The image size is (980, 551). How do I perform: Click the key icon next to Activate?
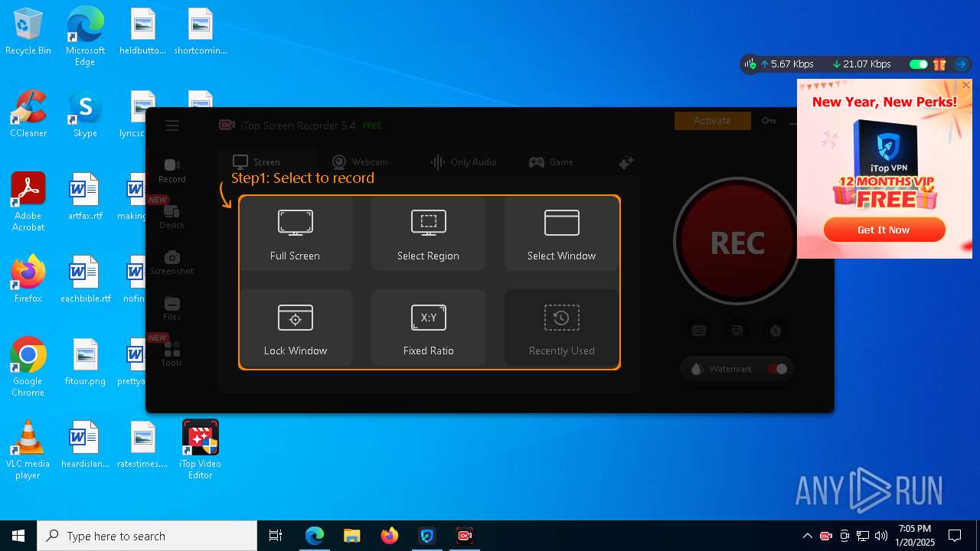(769, 121)
